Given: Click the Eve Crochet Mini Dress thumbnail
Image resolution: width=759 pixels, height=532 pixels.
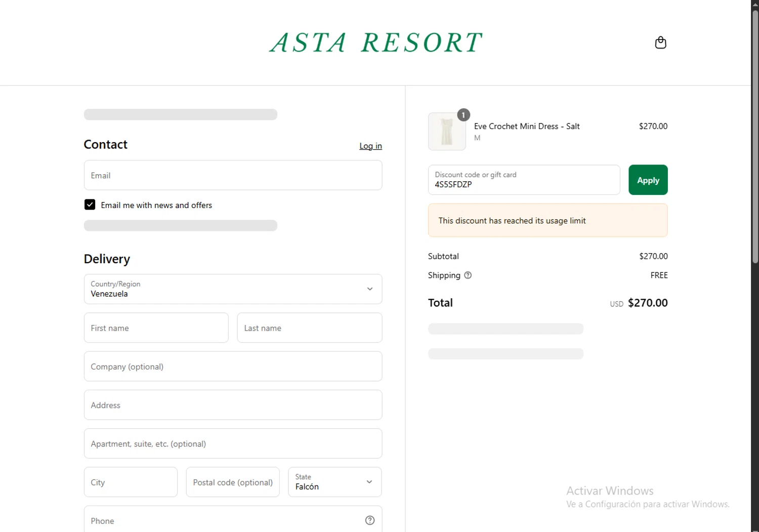Looking at the screenshot, I should click(447, 132).
